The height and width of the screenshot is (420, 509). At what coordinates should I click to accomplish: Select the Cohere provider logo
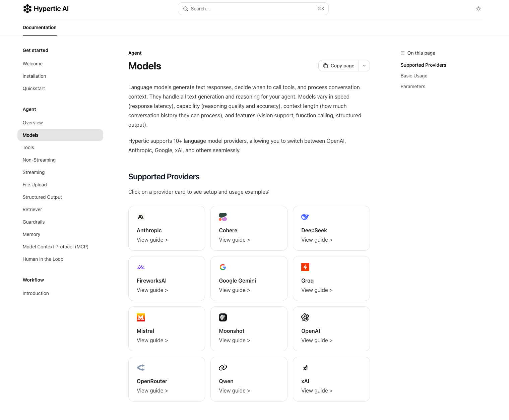(223, 217)
